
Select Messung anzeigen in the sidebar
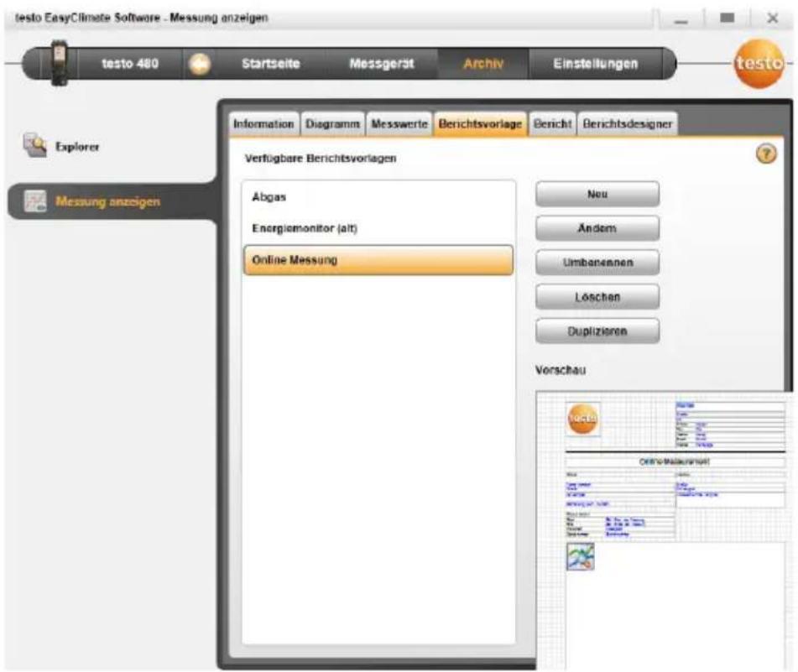pyautogui.click(x=108, y=201)
